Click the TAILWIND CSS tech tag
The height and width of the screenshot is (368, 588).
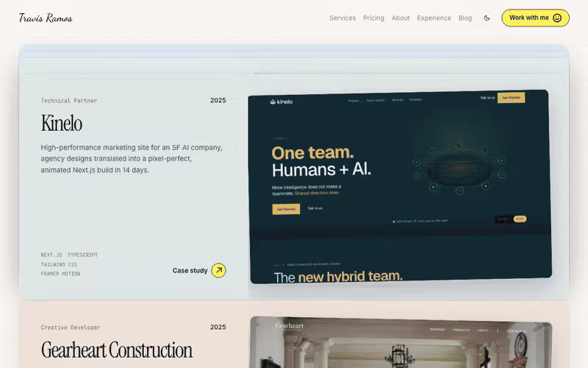pos(59,264)
